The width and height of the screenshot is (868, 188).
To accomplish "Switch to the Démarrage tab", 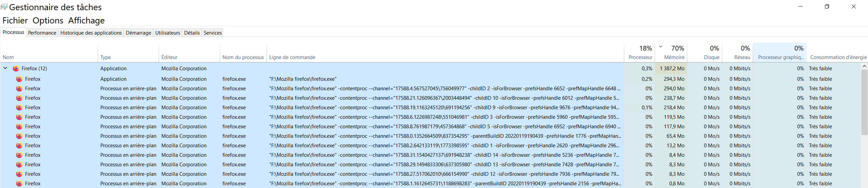I will [138, 33].
